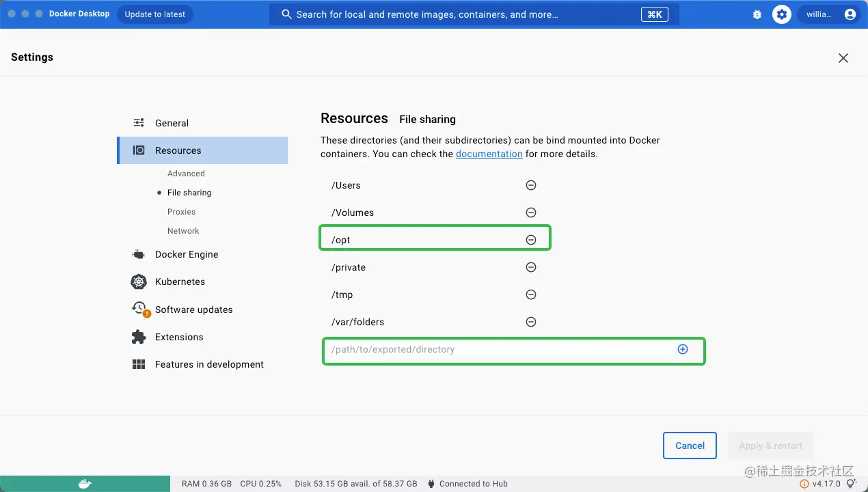Image resolution: width=868 pixels, height=492 pixels.
Task: Click the plus icon to add directory
Action: click(682, 349)
